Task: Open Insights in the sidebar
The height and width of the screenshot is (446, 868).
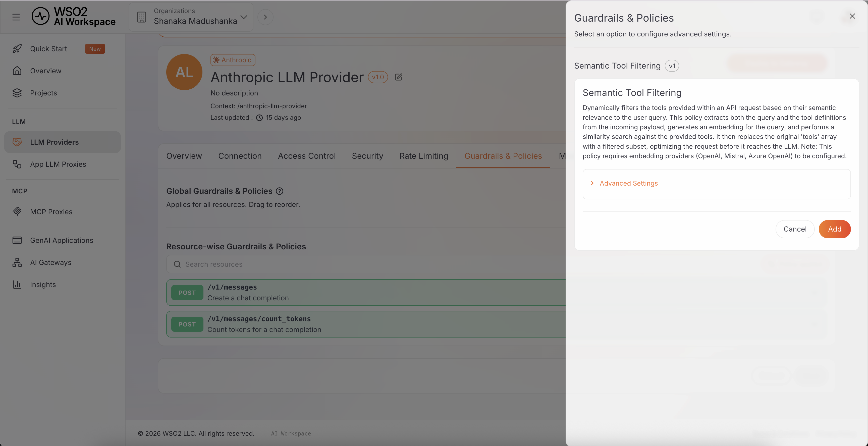Action: 62,284
